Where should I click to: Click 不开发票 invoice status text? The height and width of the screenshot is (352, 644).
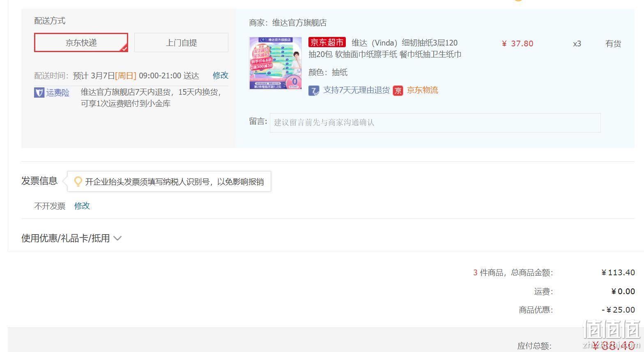click(50, 206)
